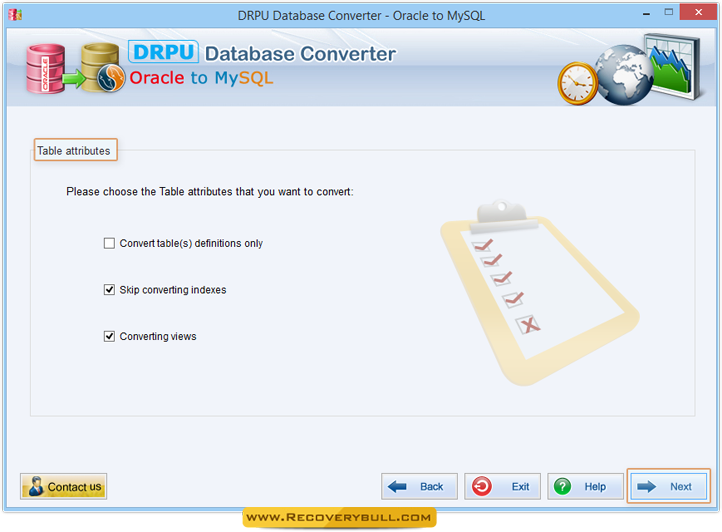Click 'Please choose the Table attributes' instruction text
The width and height of the screenshot is (722, 532).
[210, 192]
